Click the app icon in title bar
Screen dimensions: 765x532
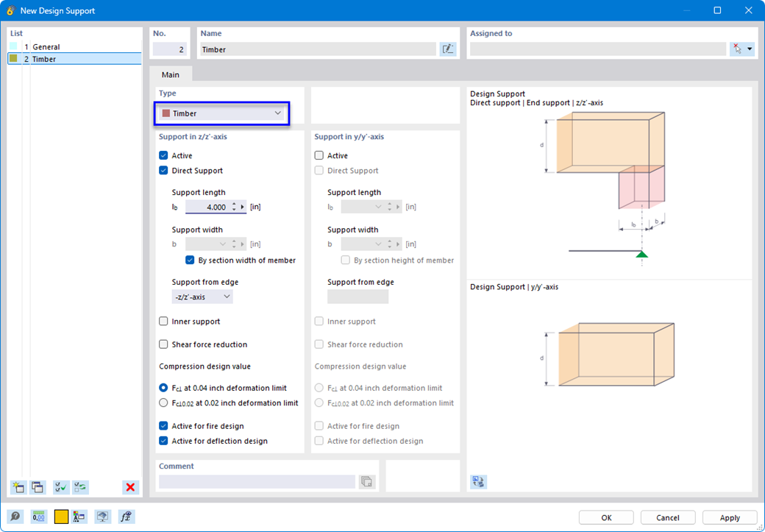(x=10, y=10)
